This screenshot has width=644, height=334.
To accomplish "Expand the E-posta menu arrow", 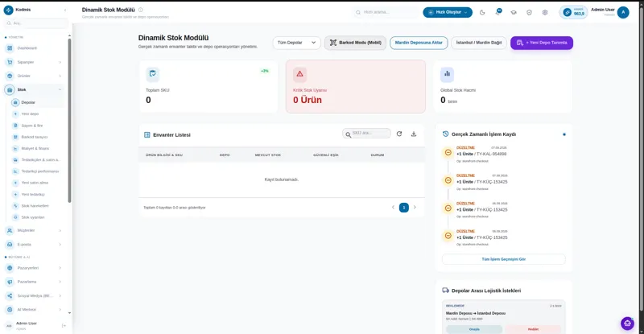I will [60, 245].
